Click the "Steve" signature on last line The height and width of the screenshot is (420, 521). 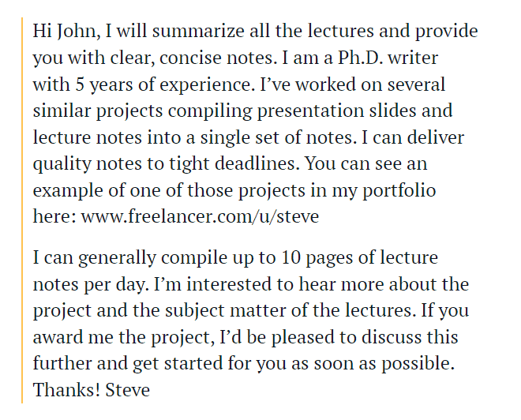point(126,389)
